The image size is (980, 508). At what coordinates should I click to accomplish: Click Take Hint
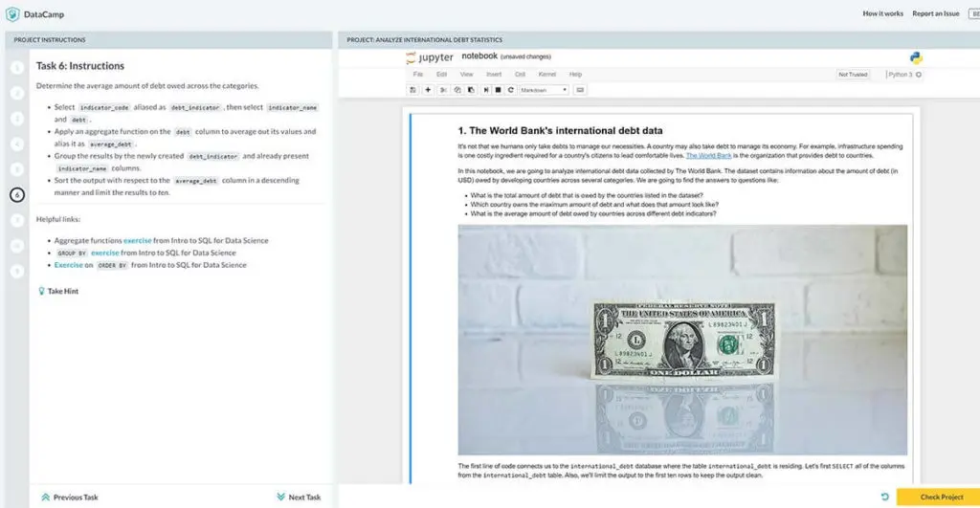(58, 291)
